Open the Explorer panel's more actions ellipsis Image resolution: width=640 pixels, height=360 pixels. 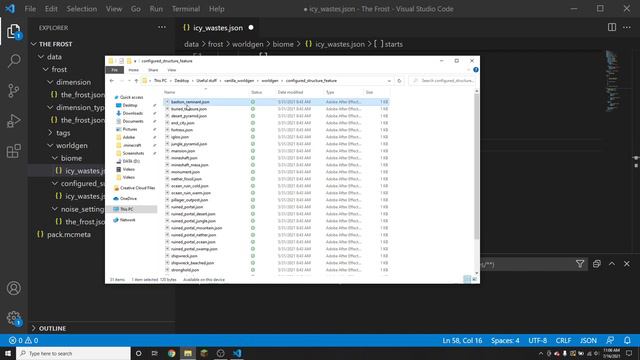(162, 27)
